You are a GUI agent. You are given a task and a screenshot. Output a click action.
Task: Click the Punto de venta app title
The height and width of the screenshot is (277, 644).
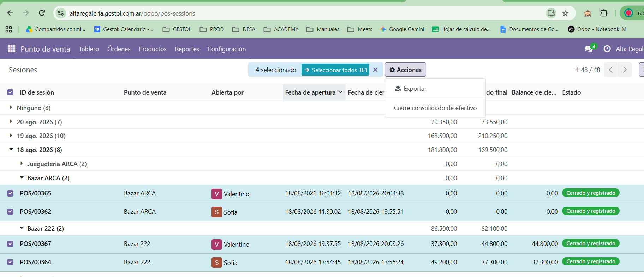pos(45,49)
